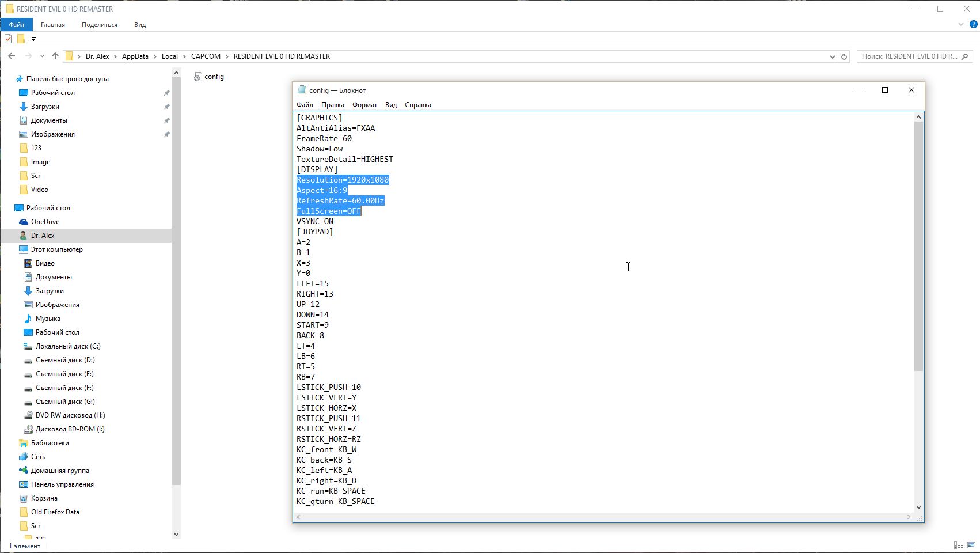
Task: Click the Properties quick access toolbar icon
Action: 8,39
